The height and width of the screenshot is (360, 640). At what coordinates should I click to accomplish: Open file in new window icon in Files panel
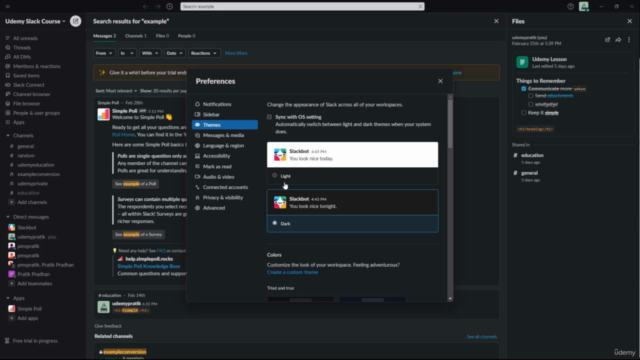click(607, 40)
